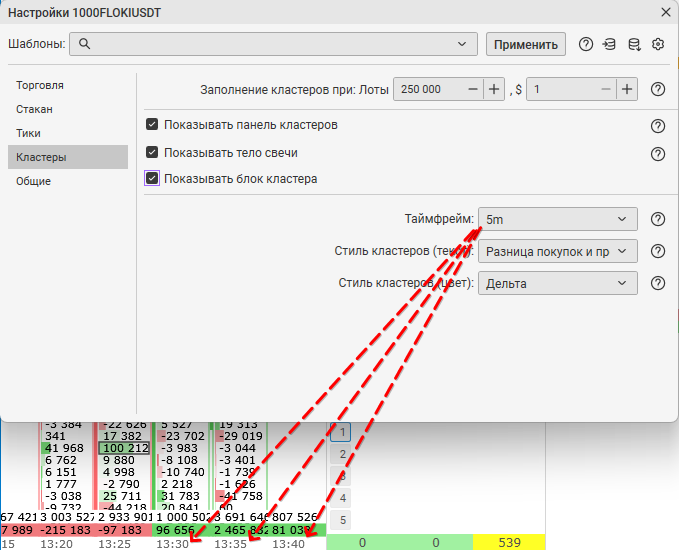679x550 pixels.
Task: Click the help icon next to Применить
Action: coord(586,44)
